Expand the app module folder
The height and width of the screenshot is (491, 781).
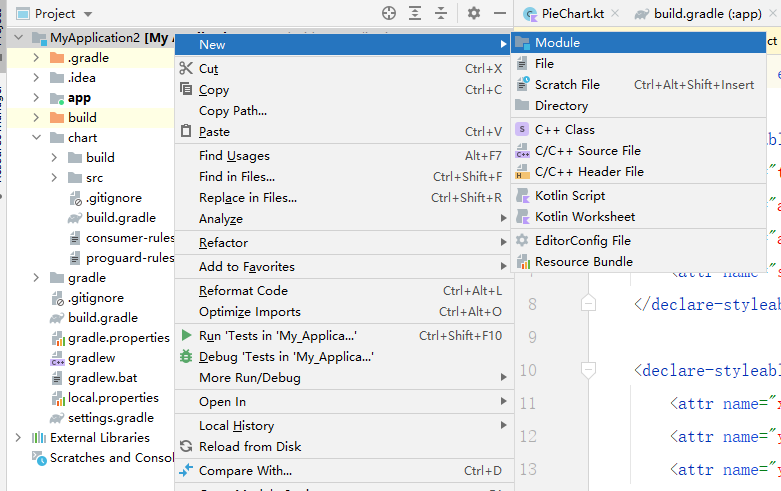[36, 98]
